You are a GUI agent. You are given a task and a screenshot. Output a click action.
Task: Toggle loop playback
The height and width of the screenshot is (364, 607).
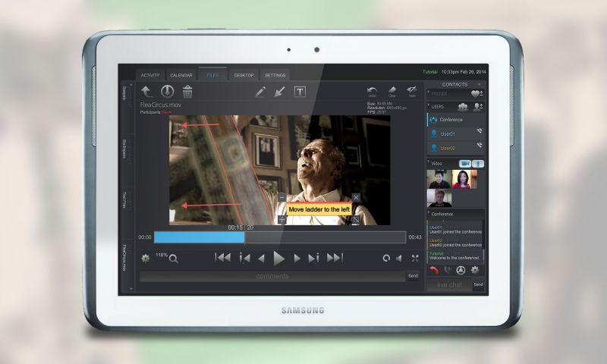386,258
